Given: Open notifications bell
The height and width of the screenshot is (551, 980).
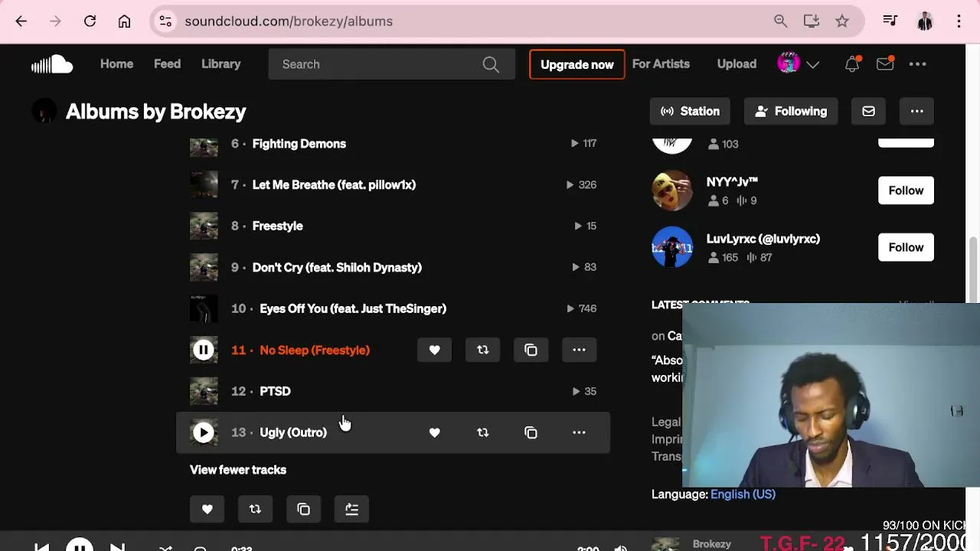Looking at the screenshot, I should pos(852,64).
